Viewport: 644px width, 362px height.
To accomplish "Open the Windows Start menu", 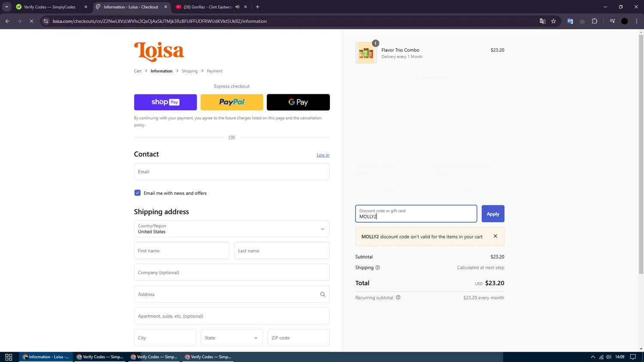I will coord(9,357).
